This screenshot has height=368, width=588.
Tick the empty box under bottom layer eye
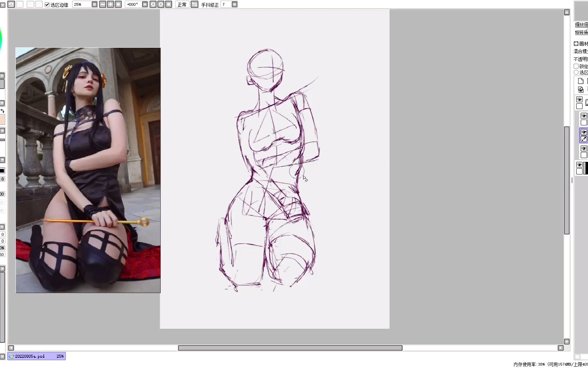(579, 171)
